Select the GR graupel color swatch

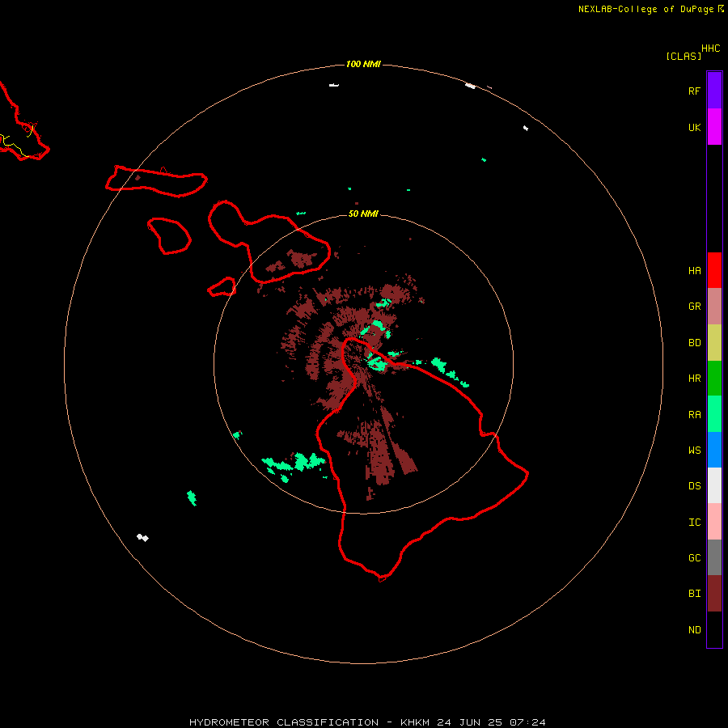click(714, 307)
